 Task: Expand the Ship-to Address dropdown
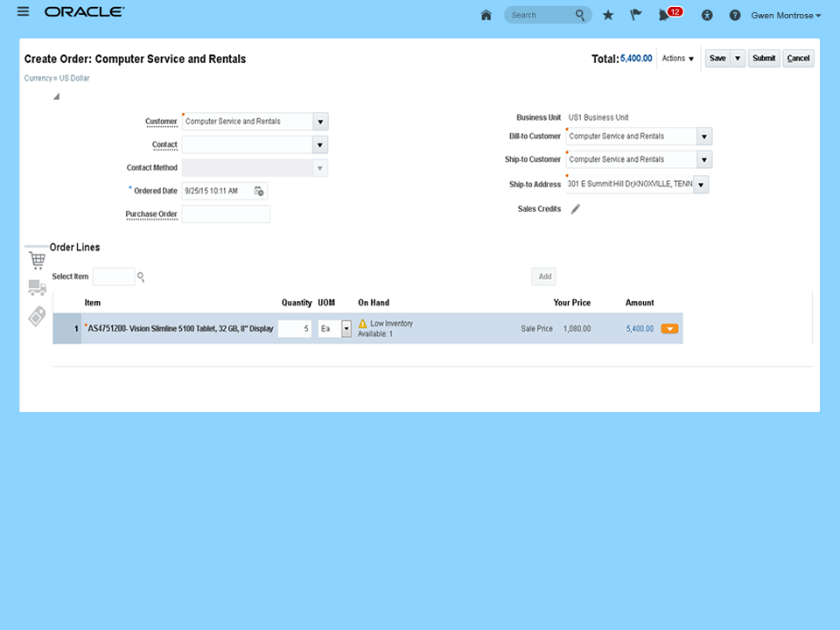[x=701, y=185]
